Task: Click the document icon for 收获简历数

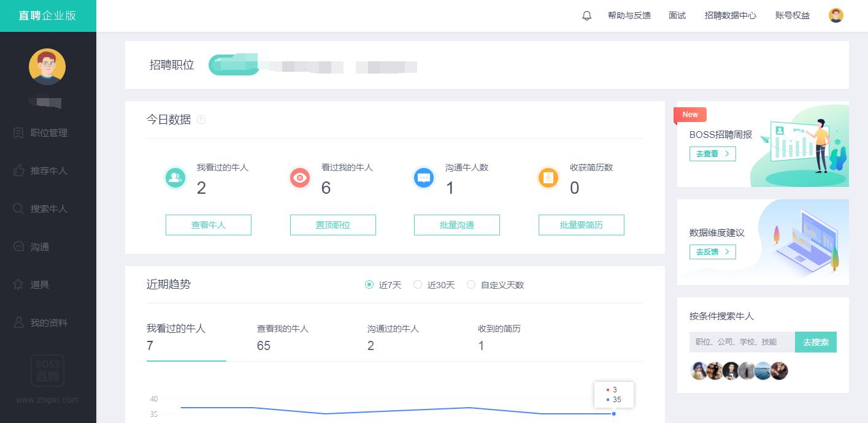Action: (548, 178)
